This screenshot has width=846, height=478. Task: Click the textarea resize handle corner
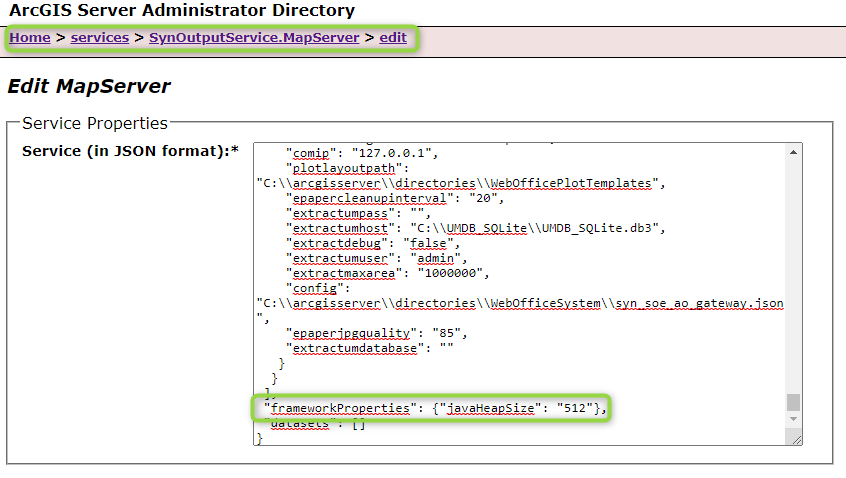click(795, 438)
